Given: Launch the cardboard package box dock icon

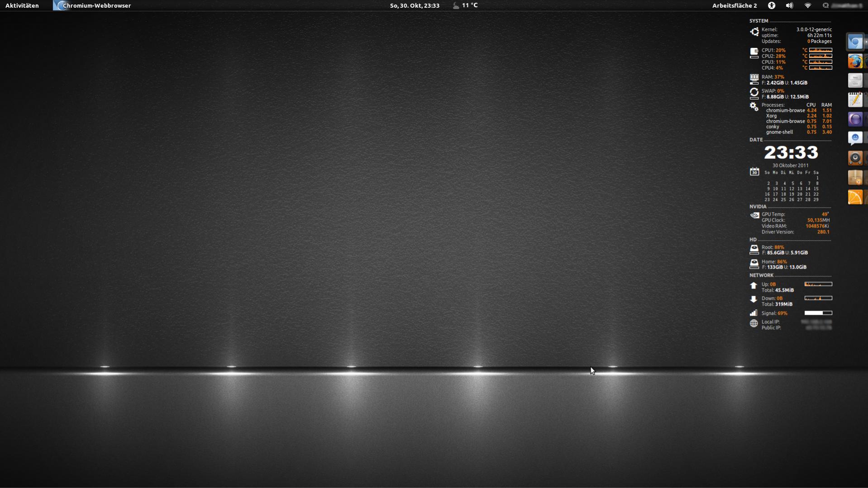Looking at the screenshot, I should (855, 177).
